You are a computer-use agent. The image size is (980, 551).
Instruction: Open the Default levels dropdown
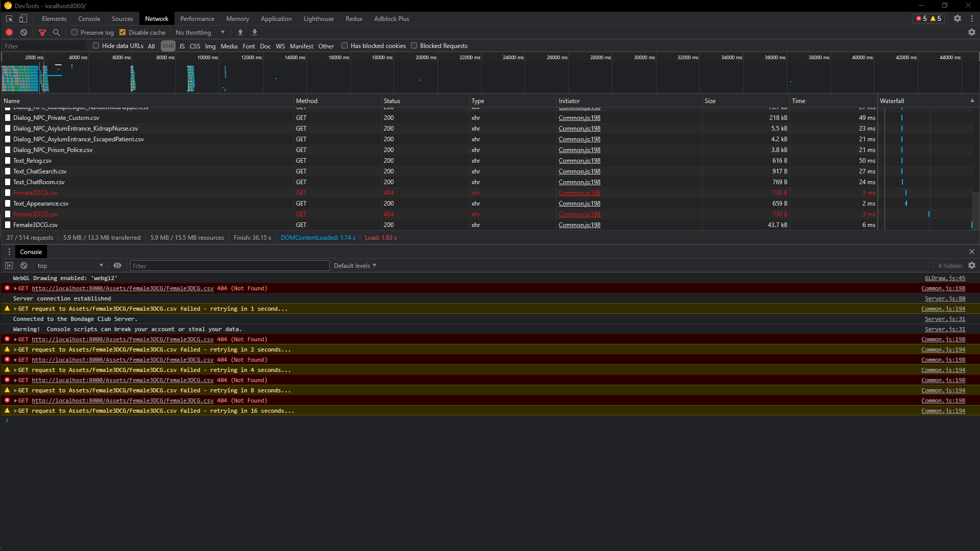(x=355, y=265)
